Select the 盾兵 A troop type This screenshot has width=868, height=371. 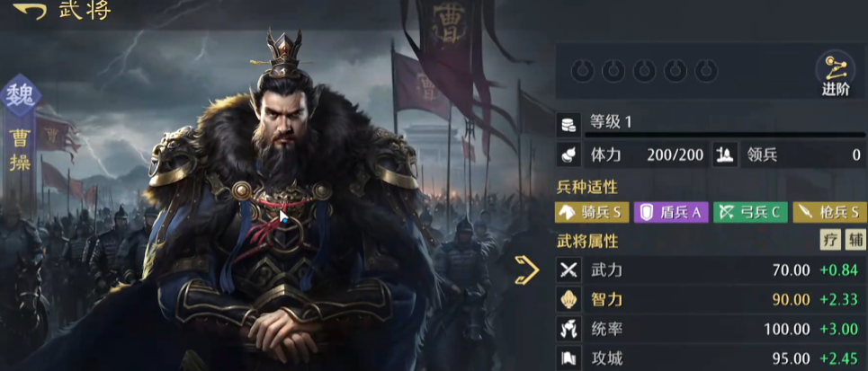[x=671, y=213]
